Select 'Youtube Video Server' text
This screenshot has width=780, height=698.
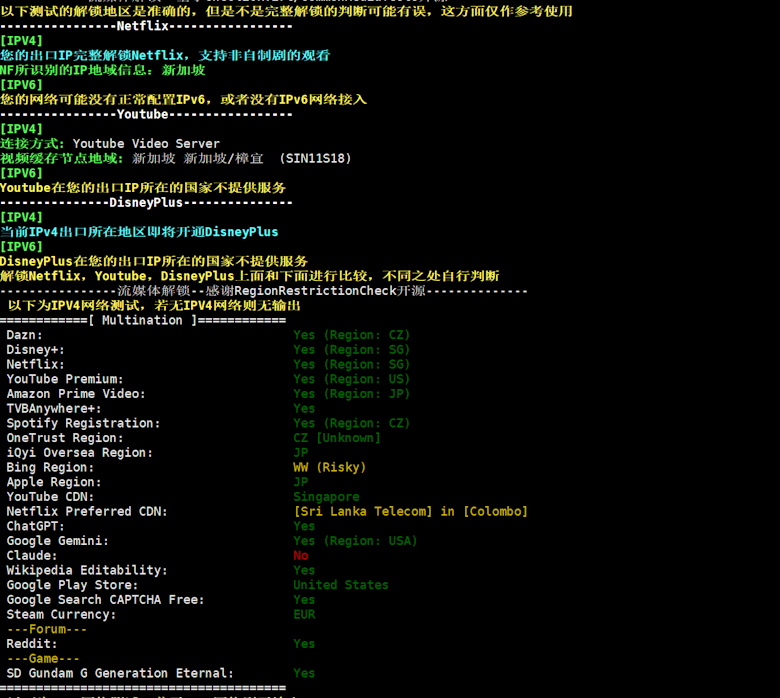tap(146, 144)
